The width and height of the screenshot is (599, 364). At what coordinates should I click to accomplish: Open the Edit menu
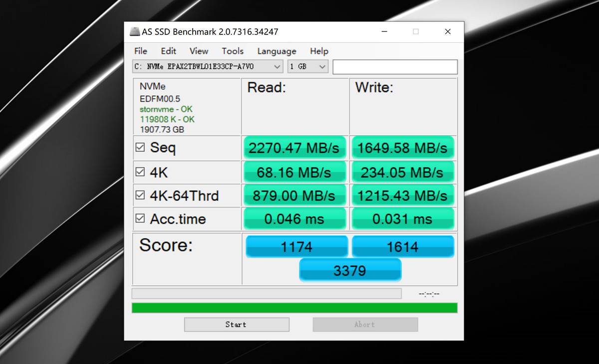tap(168, 51)
